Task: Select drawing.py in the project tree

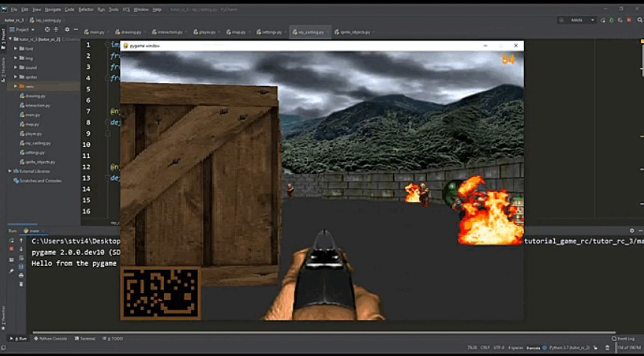Action: [x=33, y=96]
